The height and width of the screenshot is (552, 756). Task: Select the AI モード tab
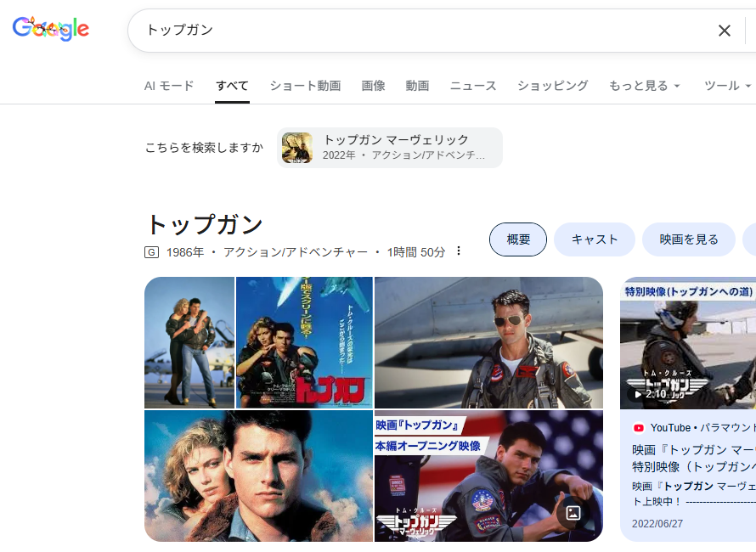coord(168,86)
